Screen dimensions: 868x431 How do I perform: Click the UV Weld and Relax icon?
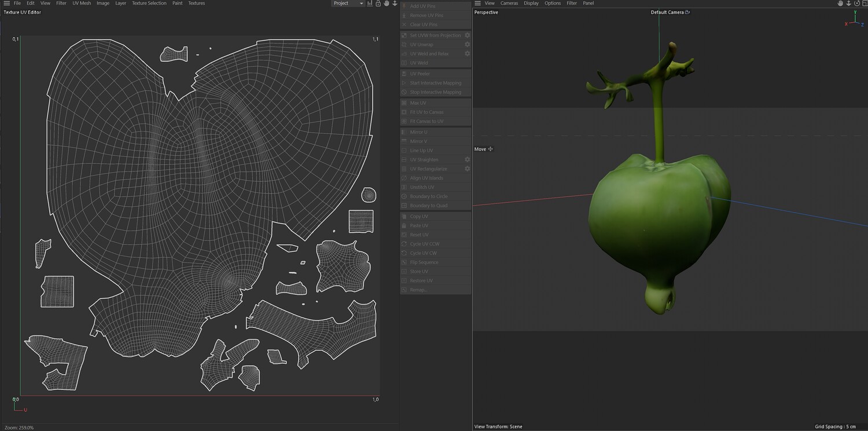[404, 54]
